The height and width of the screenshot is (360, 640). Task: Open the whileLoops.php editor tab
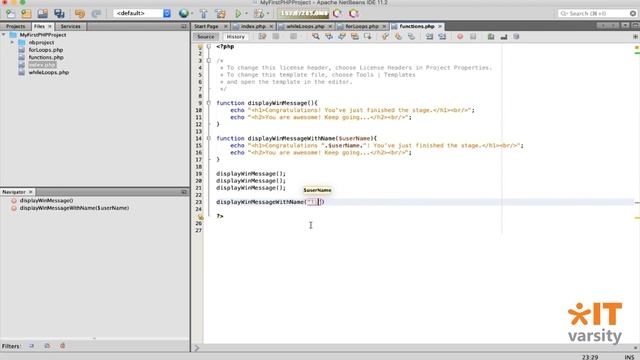(305, 26)
